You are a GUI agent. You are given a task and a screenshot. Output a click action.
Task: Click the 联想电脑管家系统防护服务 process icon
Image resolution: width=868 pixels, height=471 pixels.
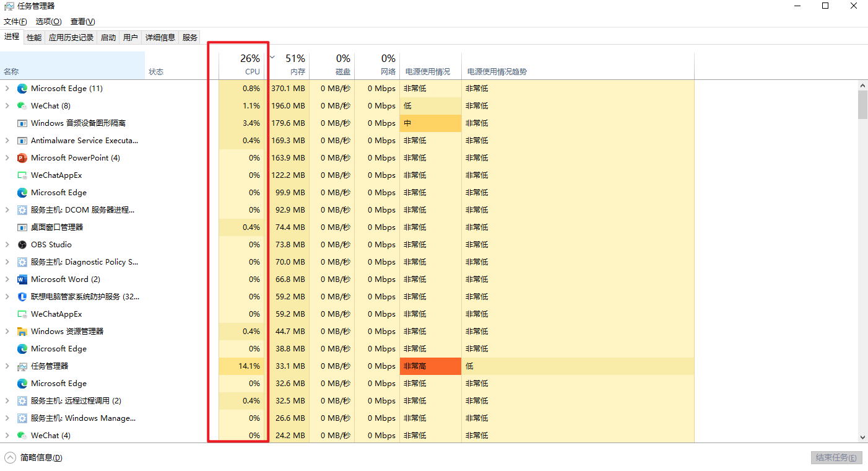point(22,297)
